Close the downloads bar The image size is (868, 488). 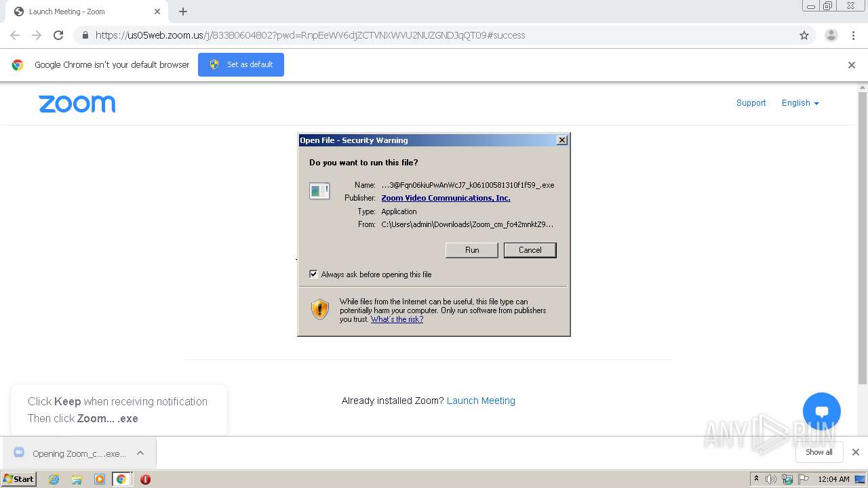click(856, 452)
